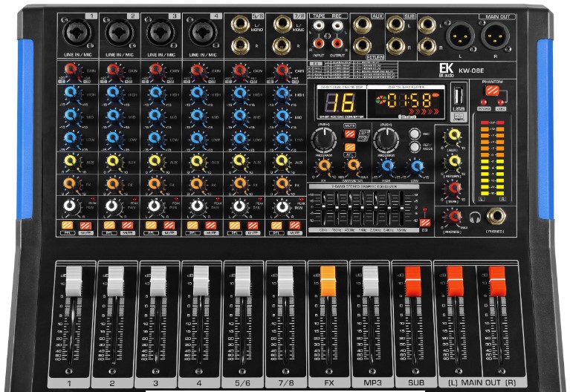Viewport: 570px width, 392px height.
Task: Toggle the FX section MUTE button
Action: [350, 134]
